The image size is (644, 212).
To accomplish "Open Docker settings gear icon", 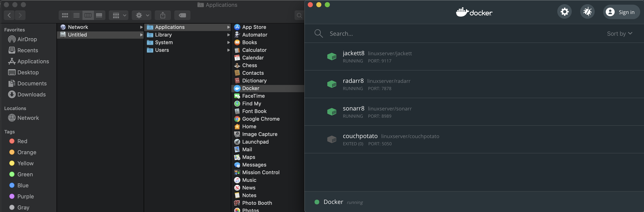I will coord(565,12).
